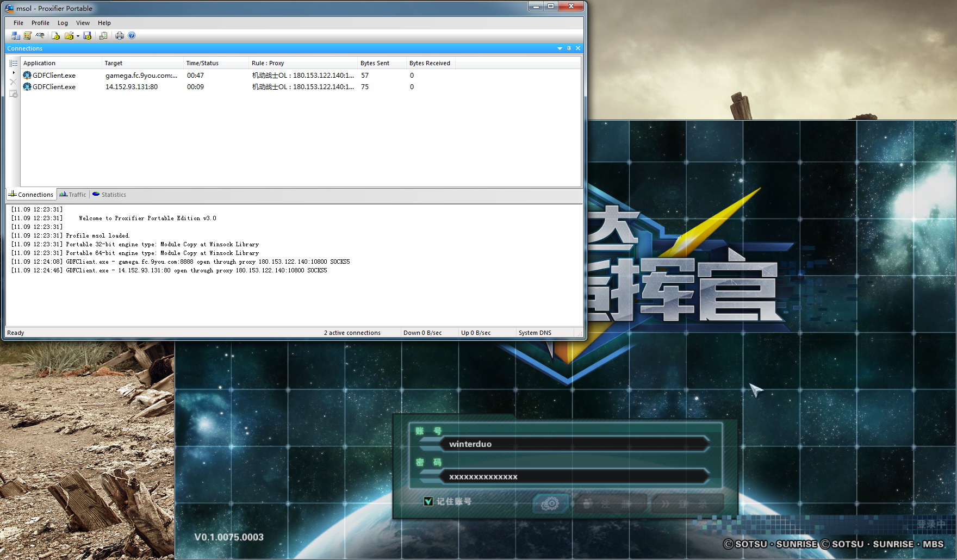Sort by Bytes Sent column header
The width and height of the screenshot is (957, 560).
click(375, 63)
